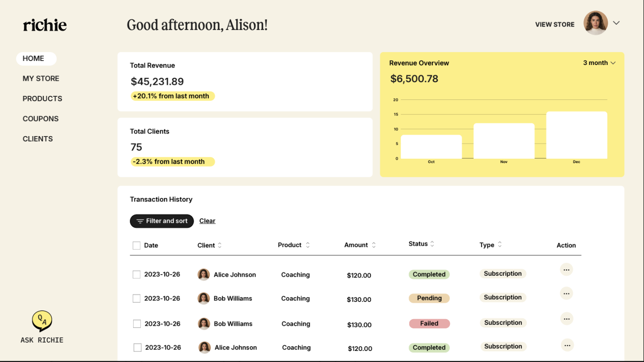Click Alice Johnson's avatar in the last row
The height and width of the screenshot is (362, 644).
tap(204, 347)
